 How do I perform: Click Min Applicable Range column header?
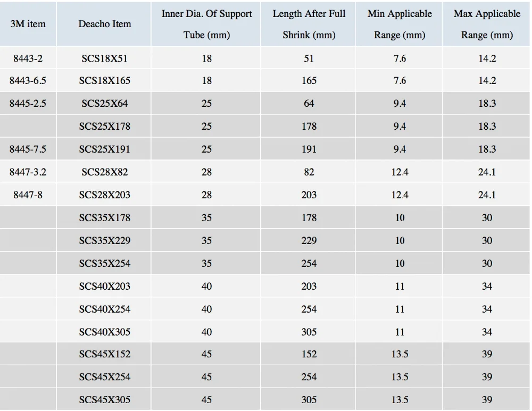pos(400,24)
